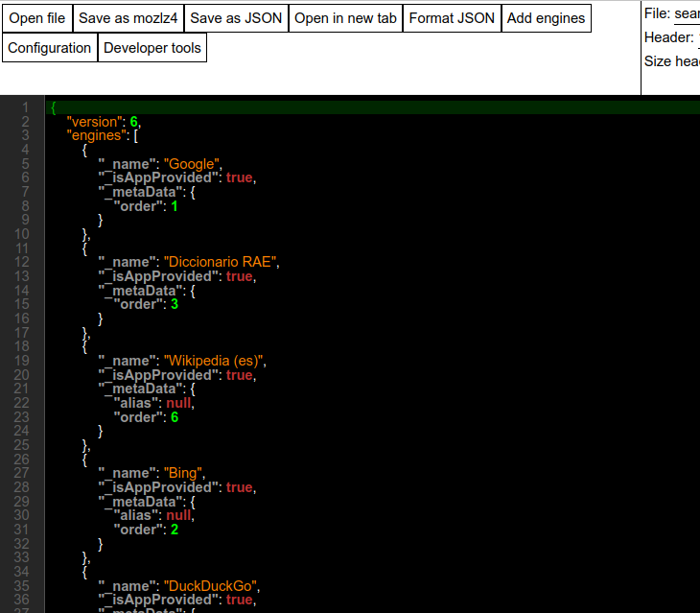Click the true value on line 20

pyautogui.click(x=240, y=374)
